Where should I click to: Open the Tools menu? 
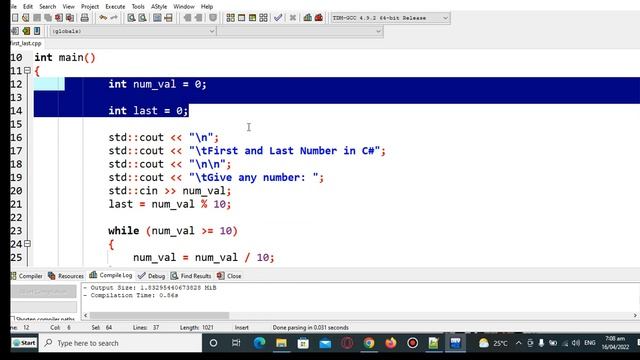138,7
